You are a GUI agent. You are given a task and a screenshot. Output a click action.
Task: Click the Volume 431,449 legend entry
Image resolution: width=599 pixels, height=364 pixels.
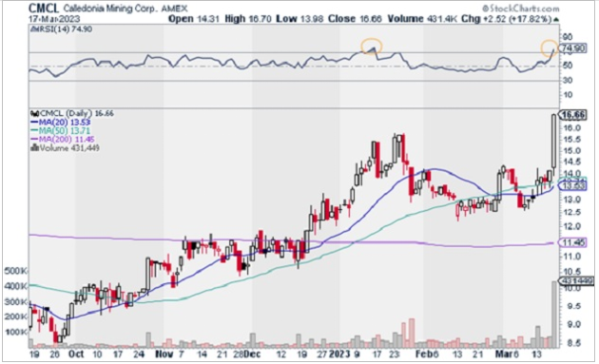65,148
